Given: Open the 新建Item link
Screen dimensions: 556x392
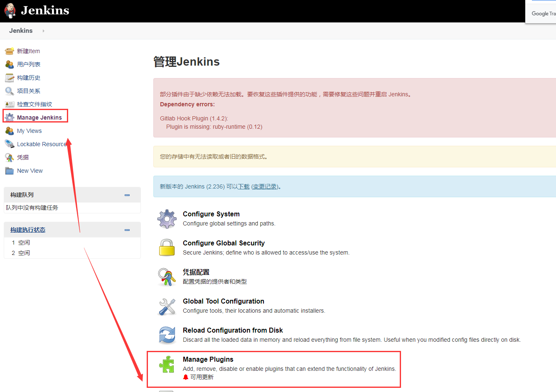Looking at the screenshot, I should tap(28, 51).
